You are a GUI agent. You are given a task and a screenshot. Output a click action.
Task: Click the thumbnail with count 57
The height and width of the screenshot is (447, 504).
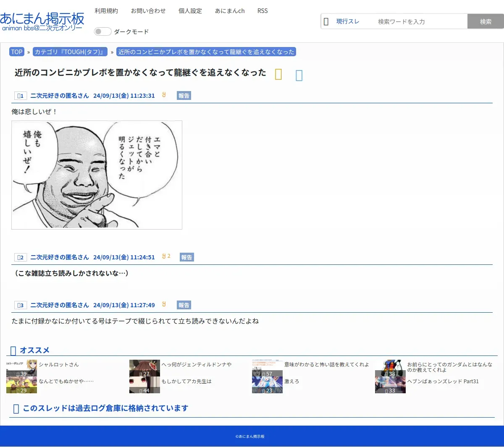click(x=267, y=368)
